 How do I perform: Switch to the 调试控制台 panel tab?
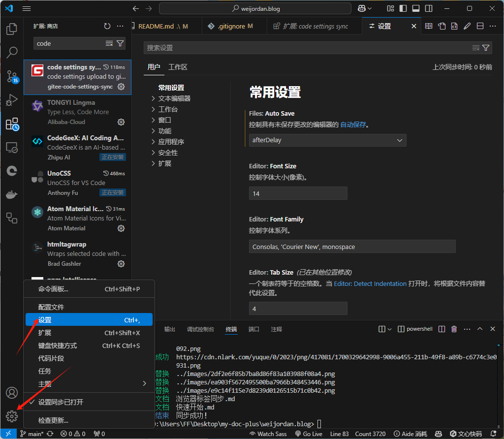201,329
